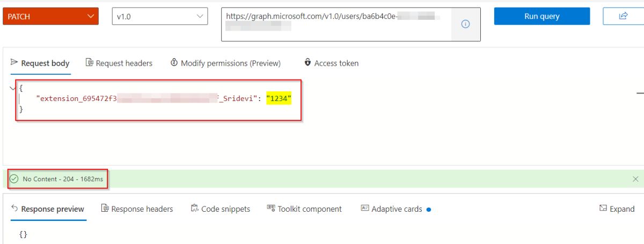Click the Access token lock icon
The width and height of the screenshot is (644, 244).
click(x=308, y=62)
